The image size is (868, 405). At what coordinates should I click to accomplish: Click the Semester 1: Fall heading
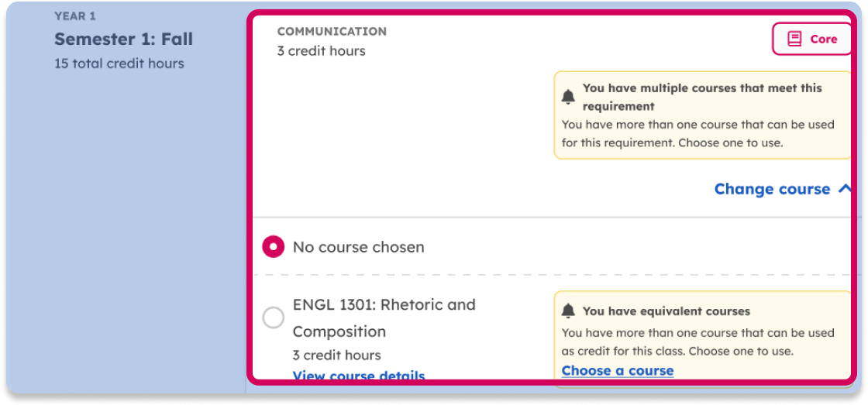[123, 39]
